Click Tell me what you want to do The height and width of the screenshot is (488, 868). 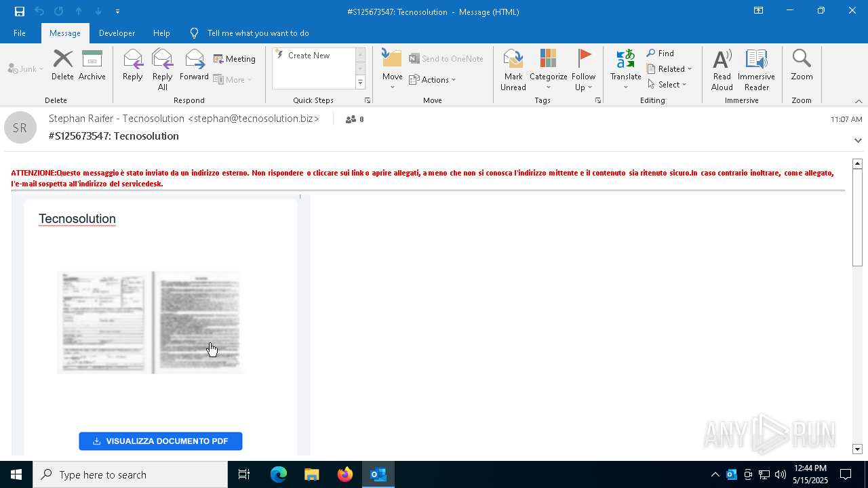click(258, 33)
